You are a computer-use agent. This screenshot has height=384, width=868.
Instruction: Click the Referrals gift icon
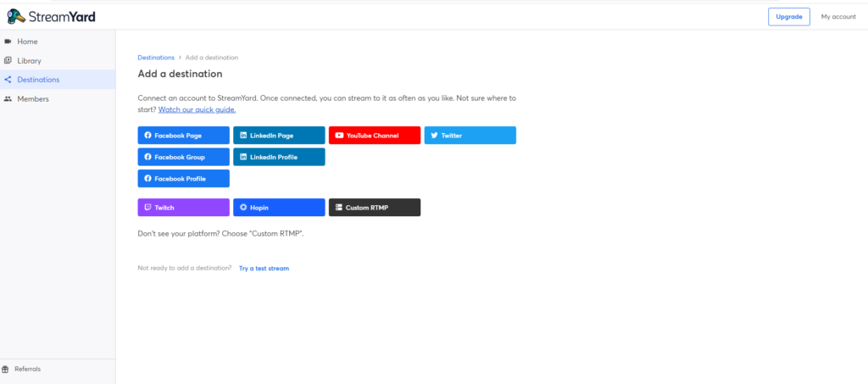tap(6, 369)
